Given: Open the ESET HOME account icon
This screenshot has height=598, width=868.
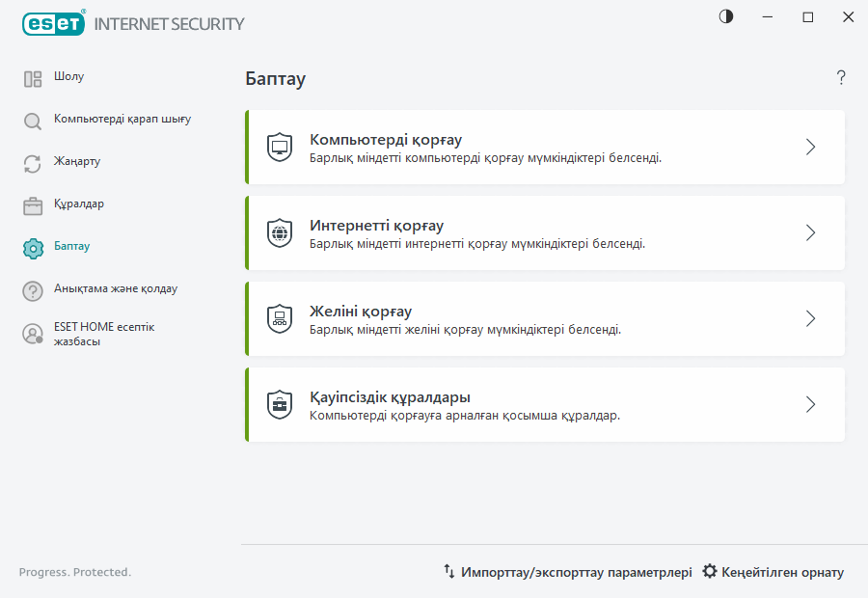Looking at the screenshot, I should 32,334.
